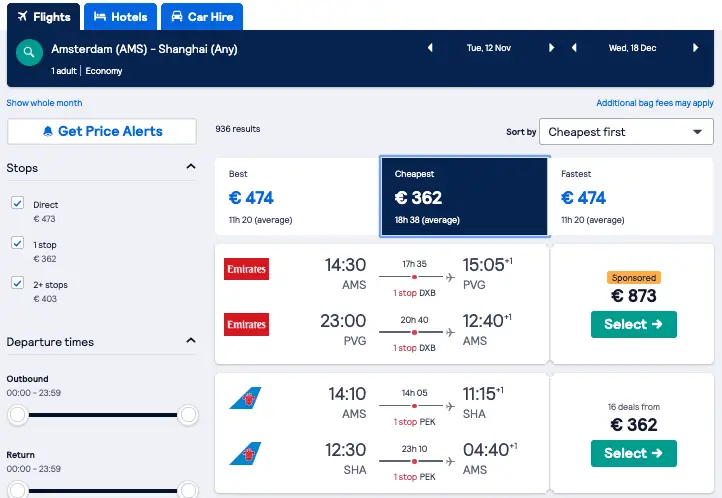Image resolution: width=722 pixels, height=498 pixels.
Task: Click the green search magnifier icon
Action: [x=29, y=52]
